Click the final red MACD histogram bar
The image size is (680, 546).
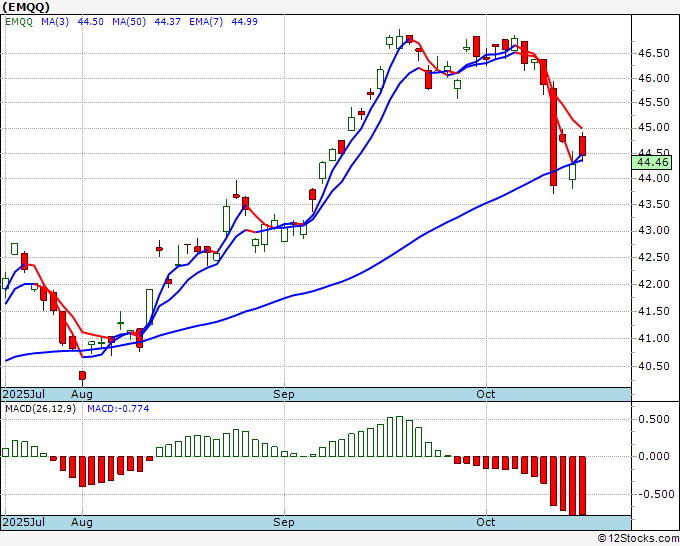582,486
